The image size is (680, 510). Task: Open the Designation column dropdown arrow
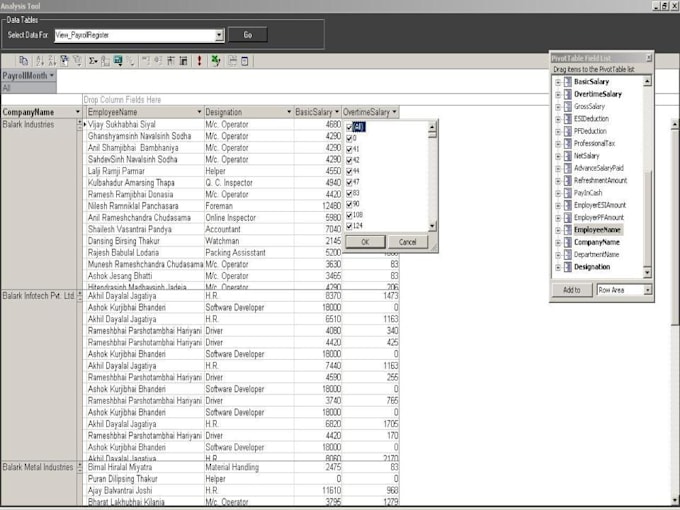(289, 112)
